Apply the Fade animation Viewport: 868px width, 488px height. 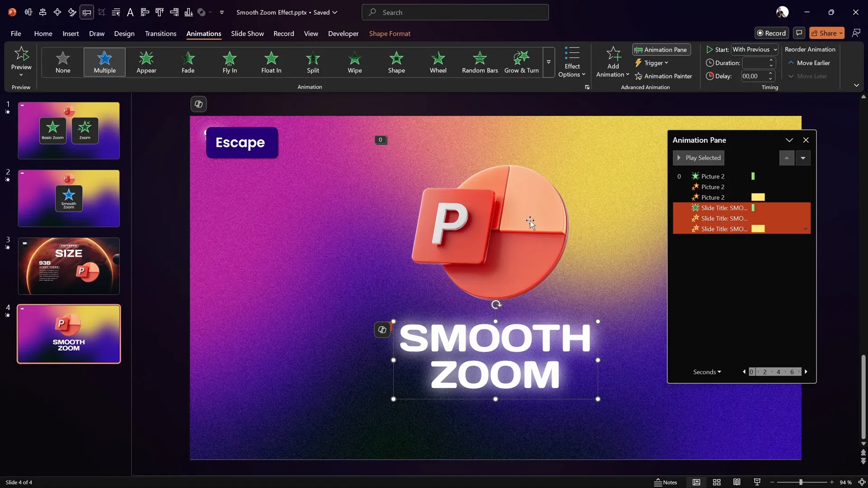(x=188, y=62)
